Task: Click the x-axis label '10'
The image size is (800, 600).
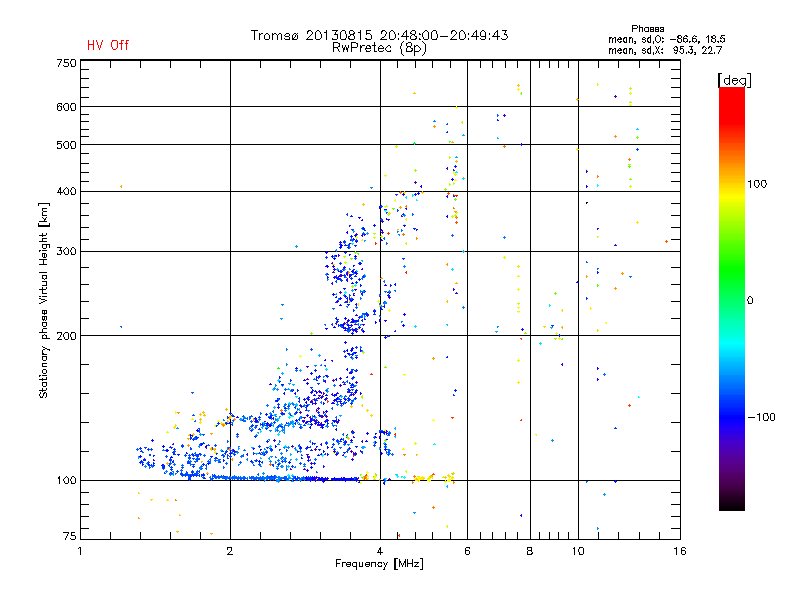Action: (x=578, y=551)
